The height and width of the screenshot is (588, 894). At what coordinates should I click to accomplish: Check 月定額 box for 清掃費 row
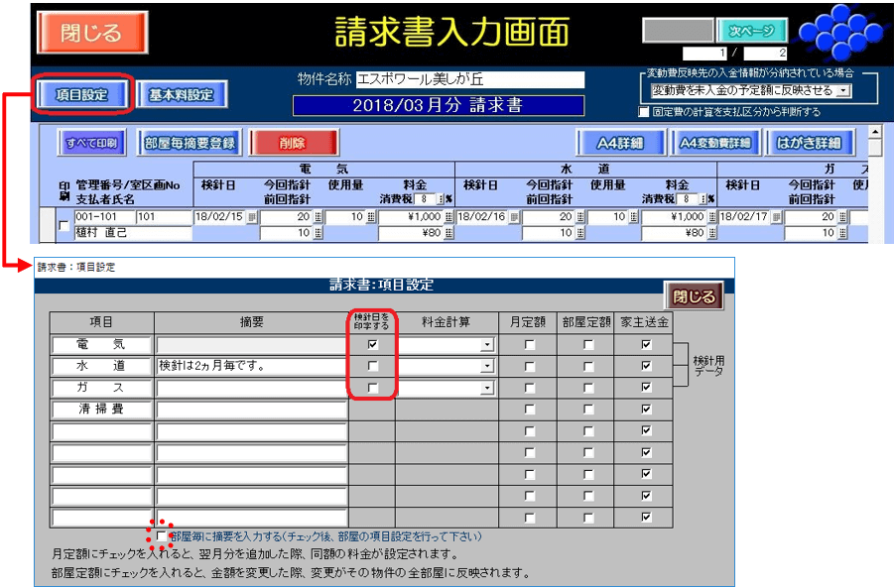[x=528, y=409]
